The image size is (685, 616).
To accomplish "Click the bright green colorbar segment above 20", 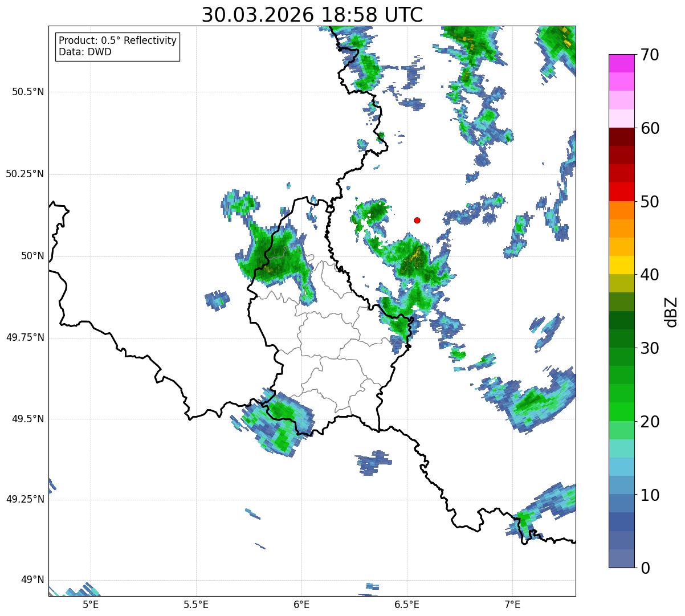I will [x=622, y=411].
